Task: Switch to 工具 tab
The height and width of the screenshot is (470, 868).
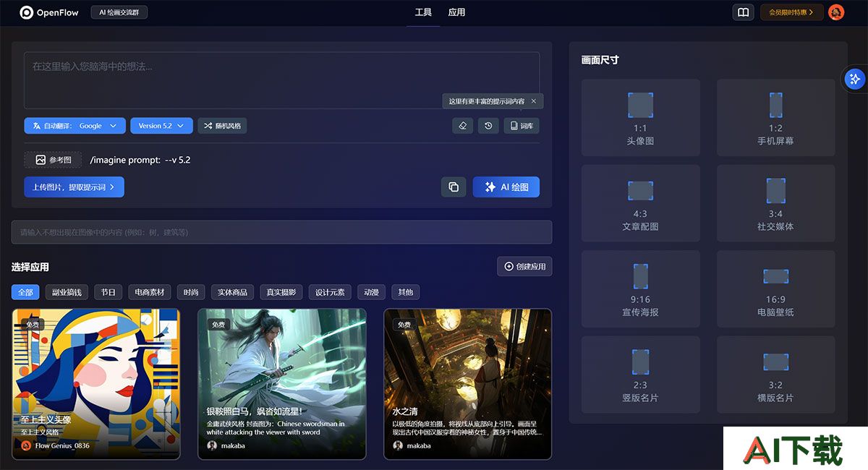Action: tap(423, 12)
